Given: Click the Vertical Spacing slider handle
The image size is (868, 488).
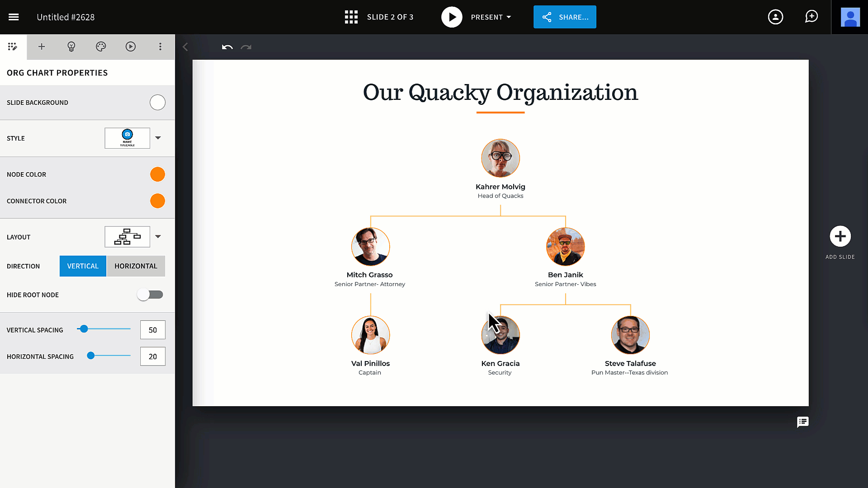Looking at the screenshot, I should (x=84, y=329).
